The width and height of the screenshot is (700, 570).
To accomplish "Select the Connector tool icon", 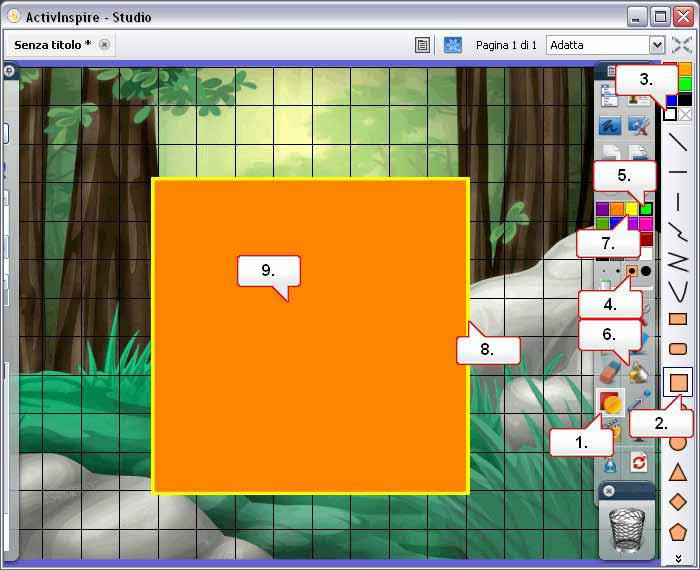I will point(640,400).
